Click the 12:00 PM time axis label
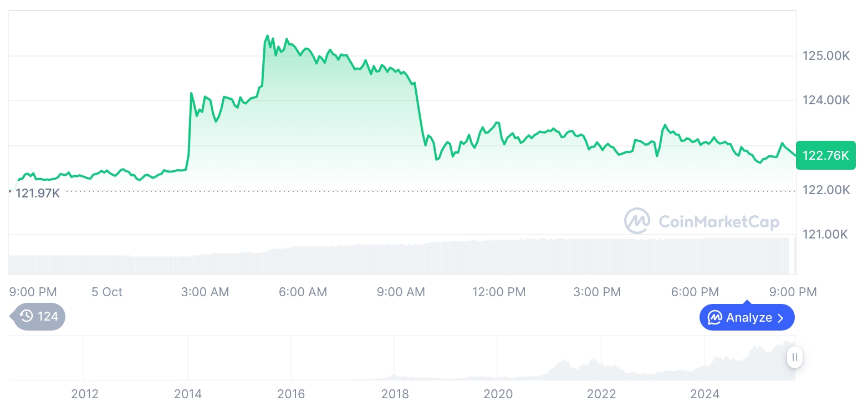Image resolution: width=868 pixels, height=406 pixels. tap(499, 292)
